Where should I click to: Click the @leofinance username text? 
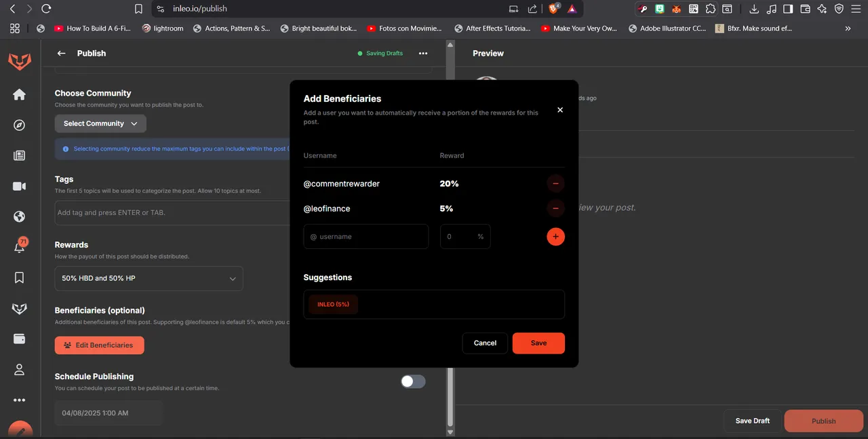[327, 208]
